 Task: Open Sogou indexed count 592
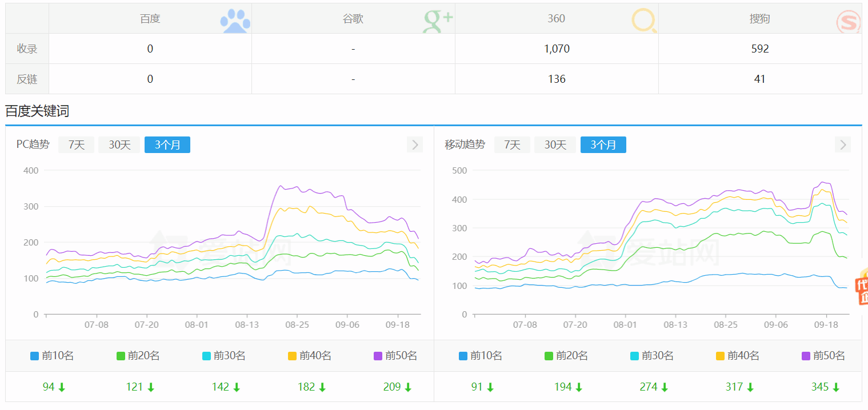point(759,49)
